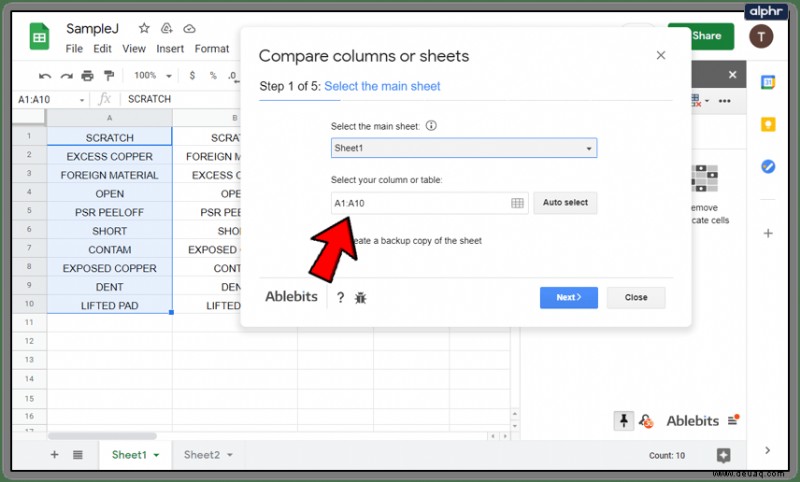Click the SampleJ document title
The height and width of the screenshot is (482, 800).
tap(92, 29)
